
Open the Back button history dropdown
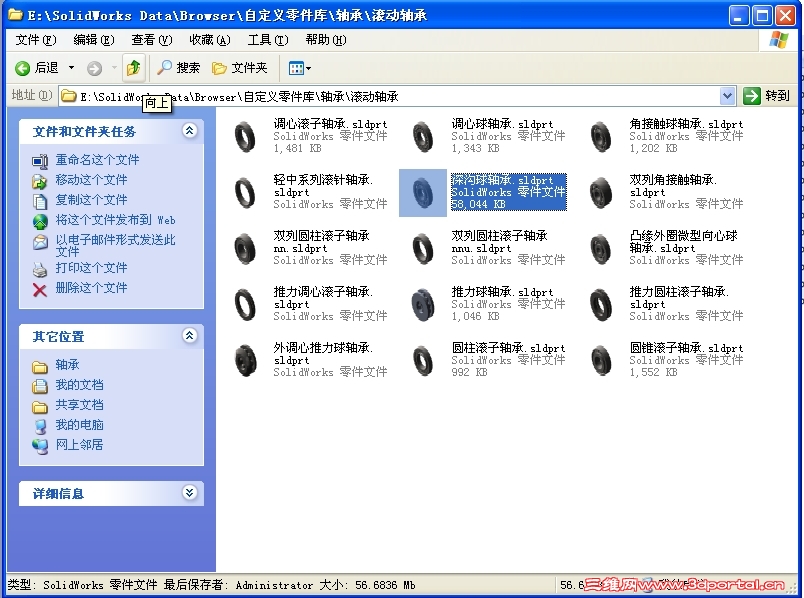[x=71, y=68]
